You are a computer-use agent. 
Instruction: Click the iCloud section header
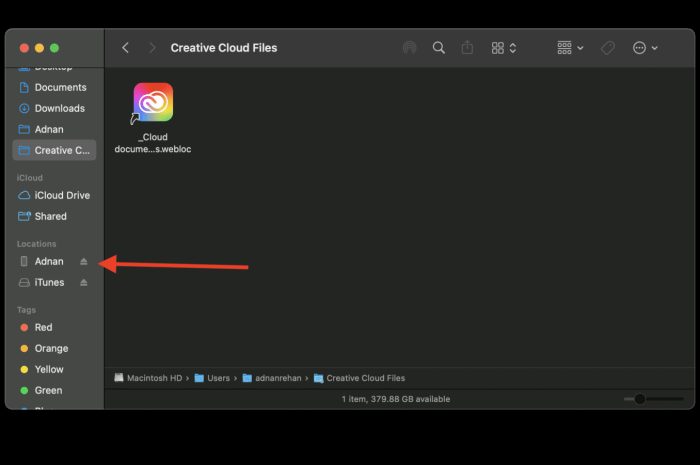coord(29,178)
